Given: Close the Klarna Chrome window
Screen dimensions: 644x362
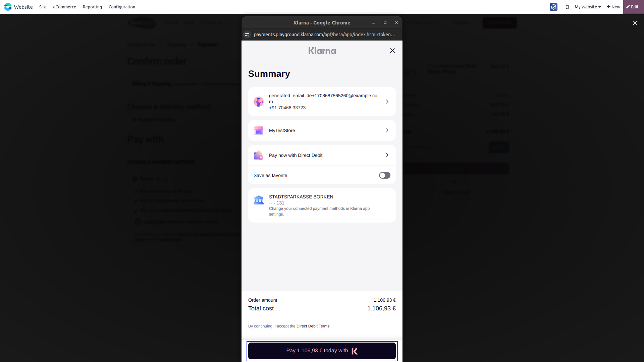Looking at the screenshot, I should [396, 22].
